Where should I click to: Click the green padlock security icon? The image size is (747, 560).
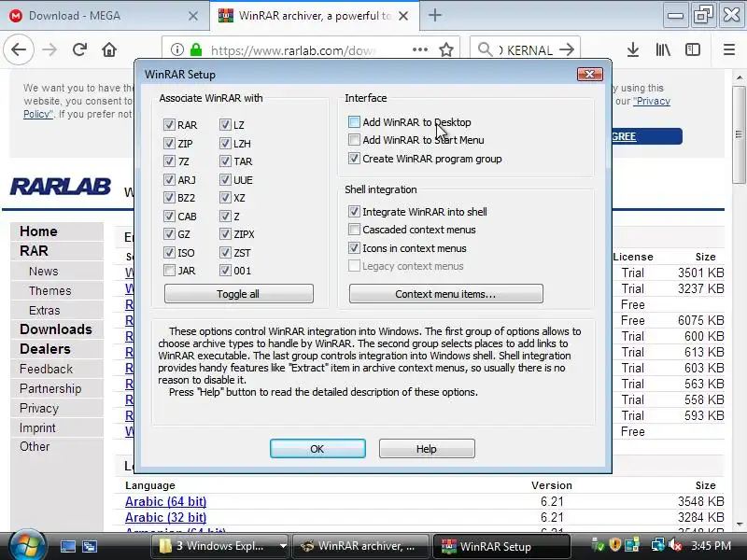[196, 49]
